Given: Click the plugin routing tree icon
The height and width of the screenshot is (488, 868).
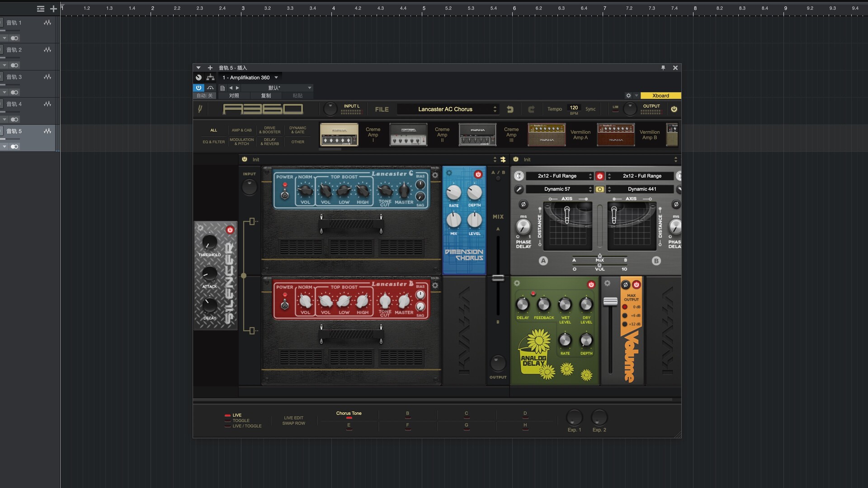Looking at the screenshot, I should 210,78.
